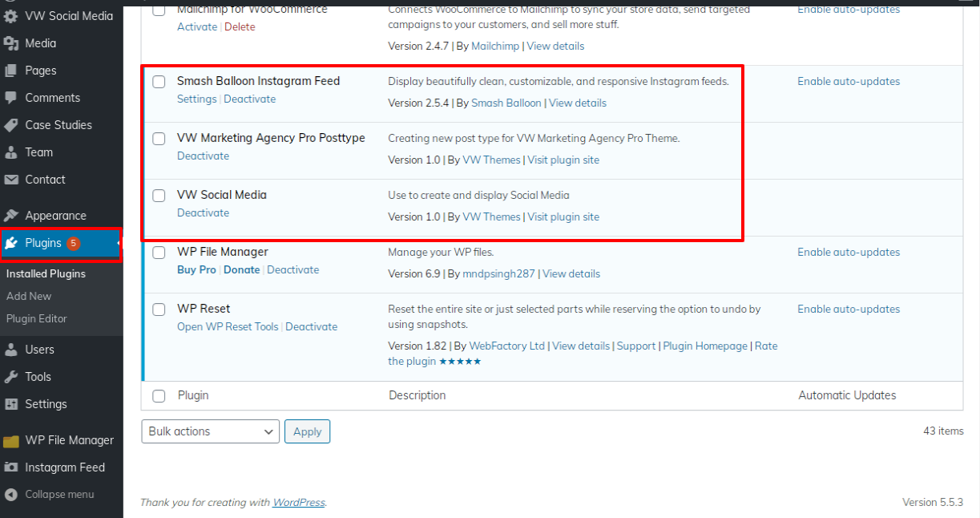Viewport: 980px width, 518px height.
Task: Open WP Reset Tools link
Action: point(228,327)
